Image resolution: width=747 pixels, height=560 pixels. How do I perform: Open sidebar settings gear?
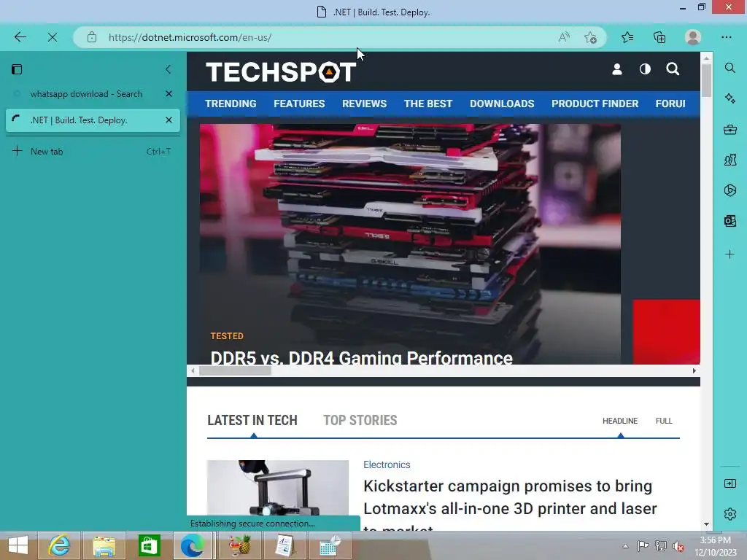pos(729,514)
